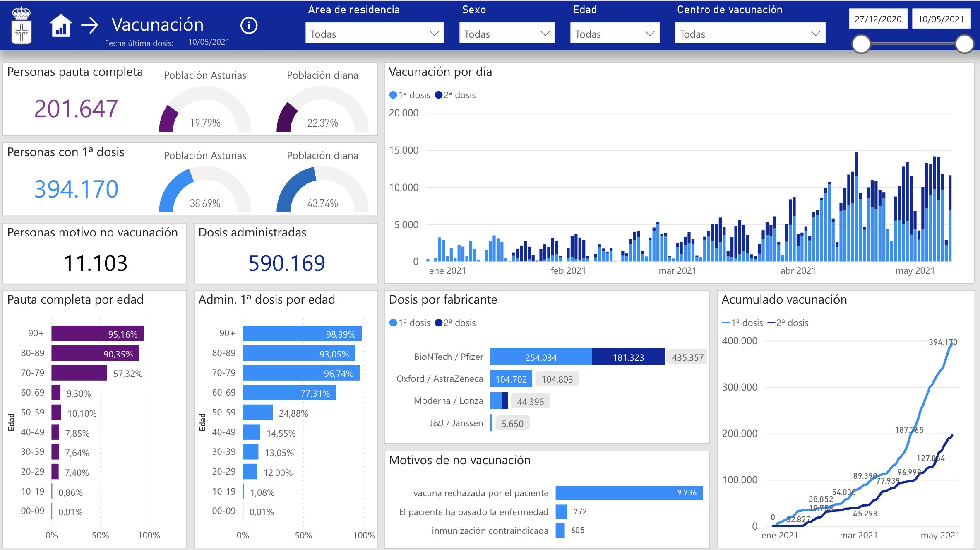The width and height of the screenshot is (980, 550).
Task: Click the 40-49 blue bar showing 14,55%
Action: pyautogui.click(x=252, y=432)
